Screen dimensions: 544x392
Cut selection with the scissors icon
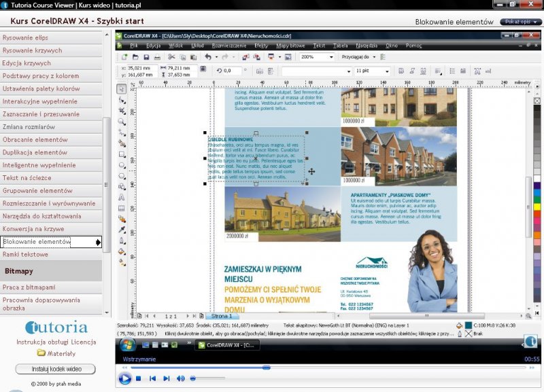tap(171, 57)
